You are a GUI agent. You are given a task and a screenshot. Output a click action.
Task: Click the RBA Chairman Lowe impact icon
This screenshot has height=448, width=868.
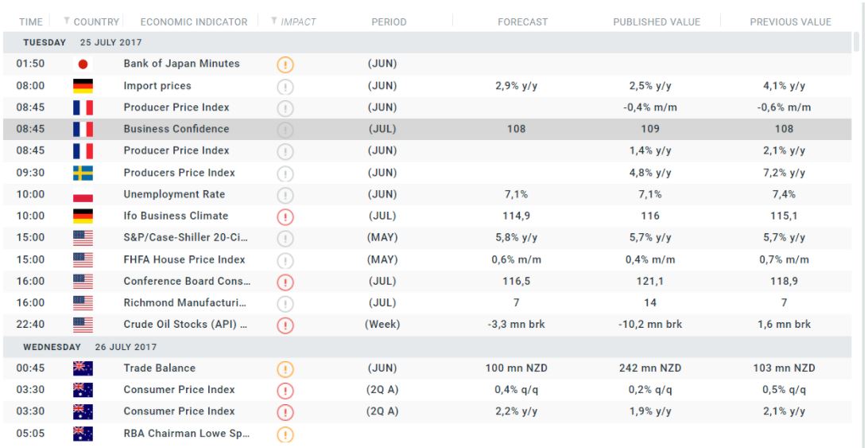(x=285, y=434)
